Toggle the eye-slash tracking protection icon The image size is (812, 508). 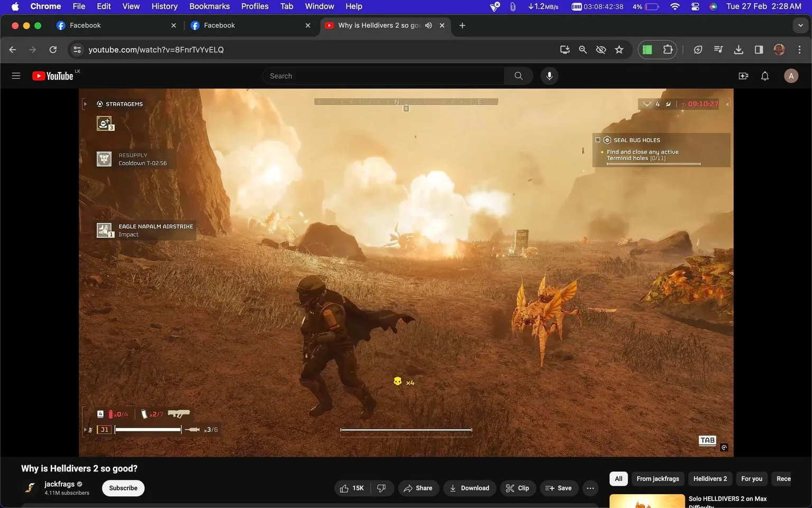(x=601, y=50)
